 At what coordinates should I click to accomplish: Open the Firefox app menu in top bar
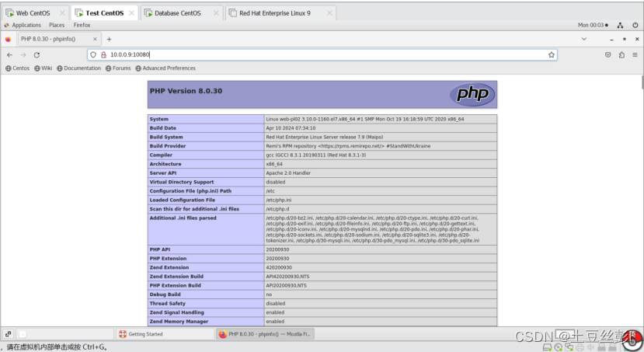[82, 25]
